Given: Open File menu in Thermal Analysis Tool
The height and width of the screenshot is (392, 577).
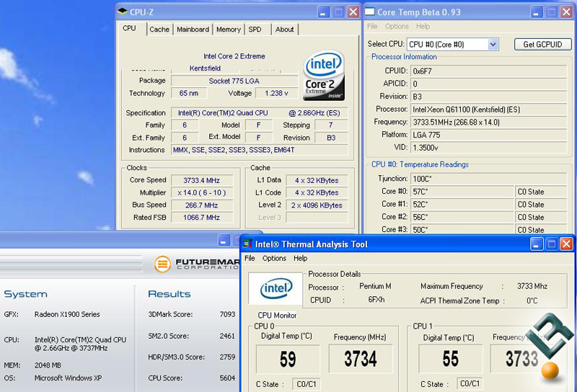Looking at the screenshot, I should click(x=250, y=258).
